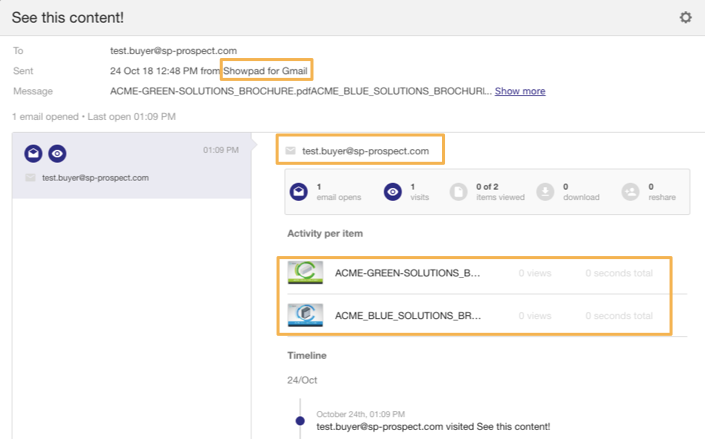Click the Show more link
This screenshot has width=705, height=439.
tap(520, 91)
